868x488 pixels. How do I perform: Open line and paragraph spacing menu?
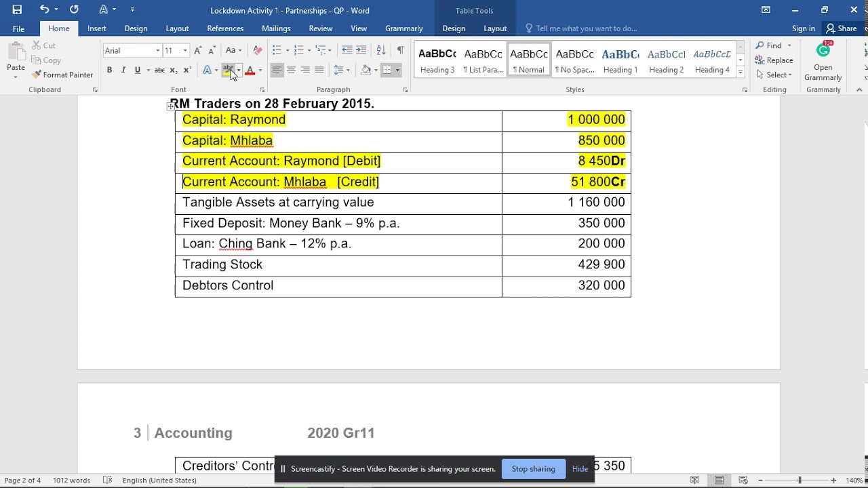point(341,70)
